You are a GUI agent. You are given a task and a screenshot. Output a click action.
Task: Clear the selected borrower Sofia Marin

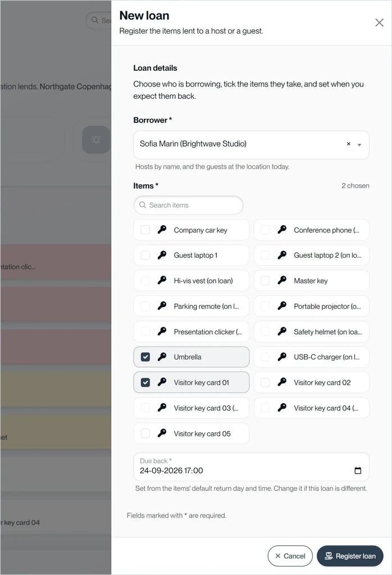tap(348, 144)
